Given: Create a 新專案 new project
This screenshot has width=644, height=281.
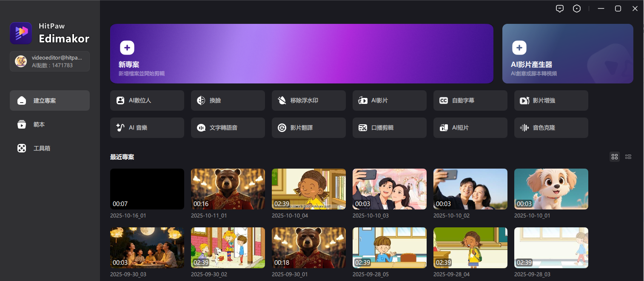Looking at the screenshot, I should click(301, 54).
